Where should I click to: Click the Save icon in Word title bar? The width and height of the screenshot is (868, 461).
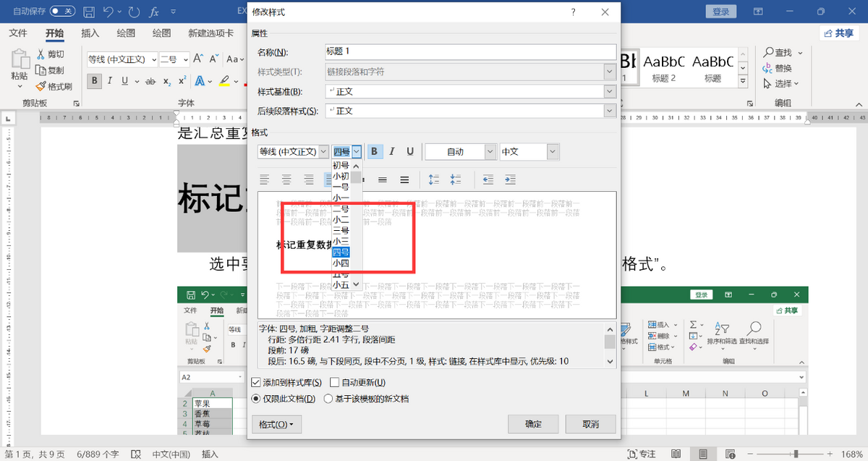pos(88,12)
